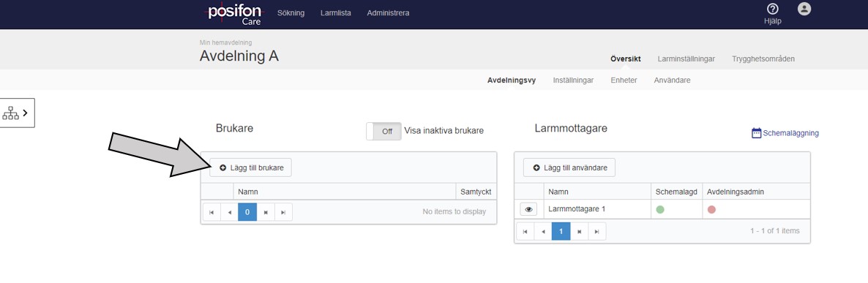Go to last page in Brukare pager

point(283,211)
